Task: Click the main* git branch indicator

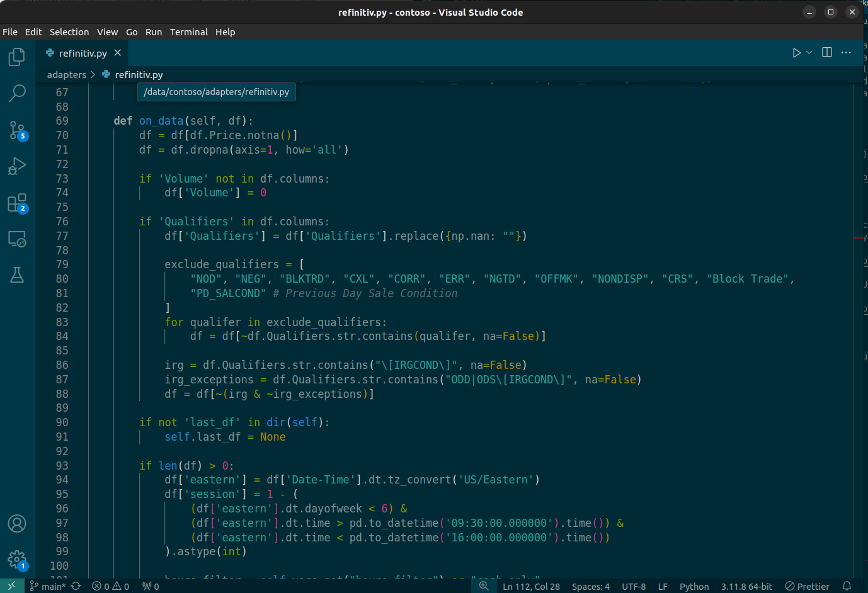Action: click(48, 586)
